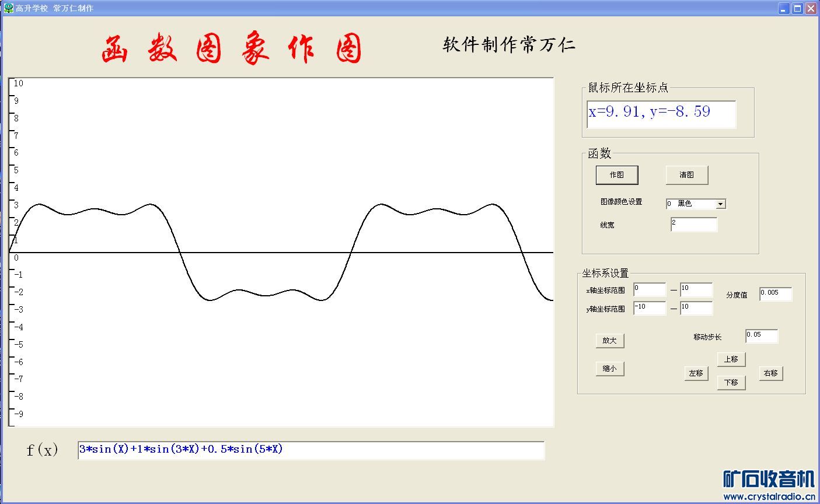Click the x轴坐标范围 label
The width and height of the screenshot is (820, 504).
point(606,290)
